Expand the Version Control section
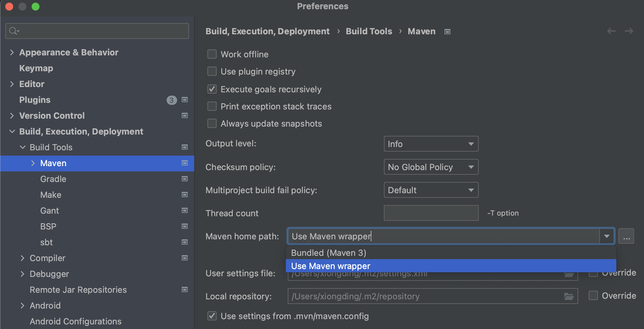Image resolution: width=644 pixels, height=329 pixels. (x=12, y=116)
